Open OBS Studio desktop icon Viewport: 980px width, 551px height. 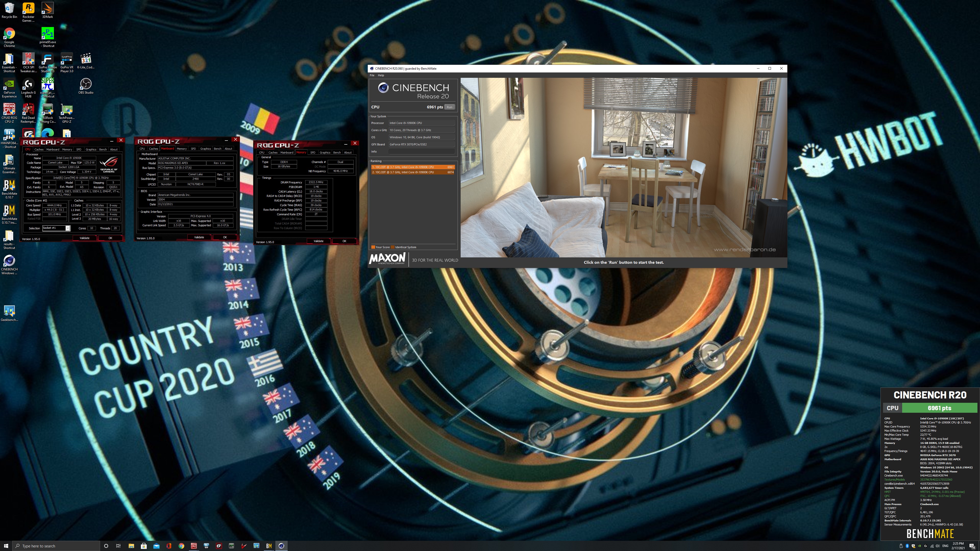pos(85,86)
